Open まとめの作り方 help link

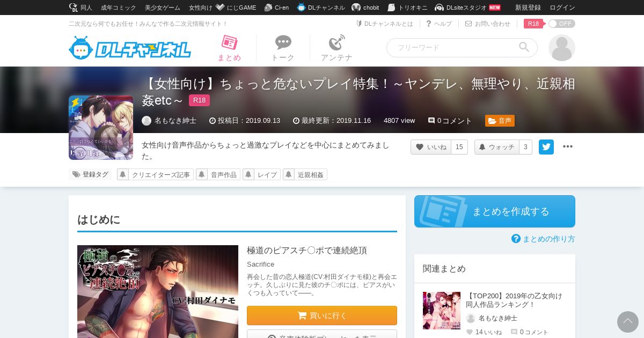click(543, 239)
